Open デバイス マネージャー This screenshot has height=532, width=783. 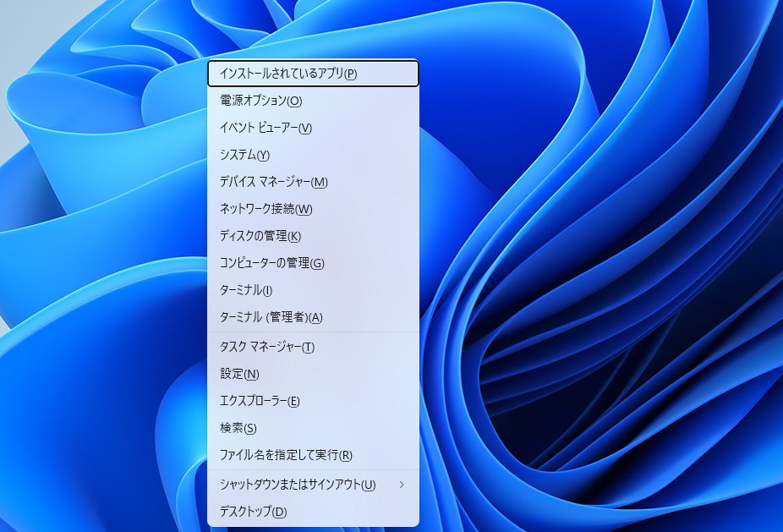[x=273, y=182]
